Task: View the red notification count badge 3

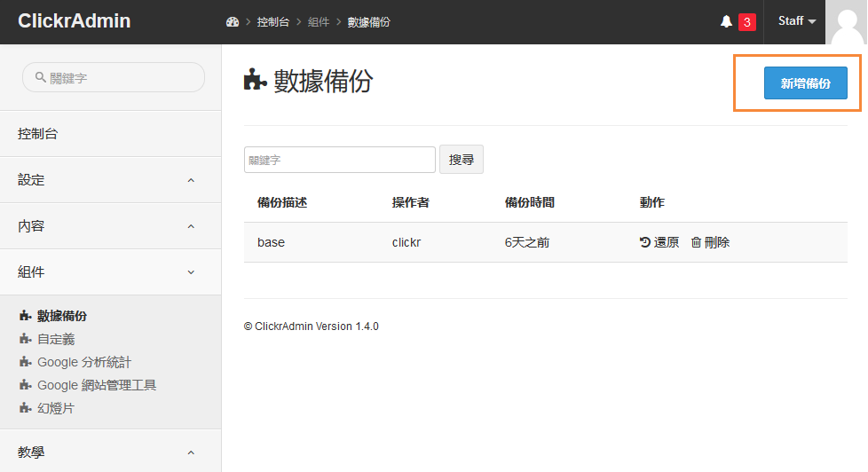Action: [x=746, y=22]
